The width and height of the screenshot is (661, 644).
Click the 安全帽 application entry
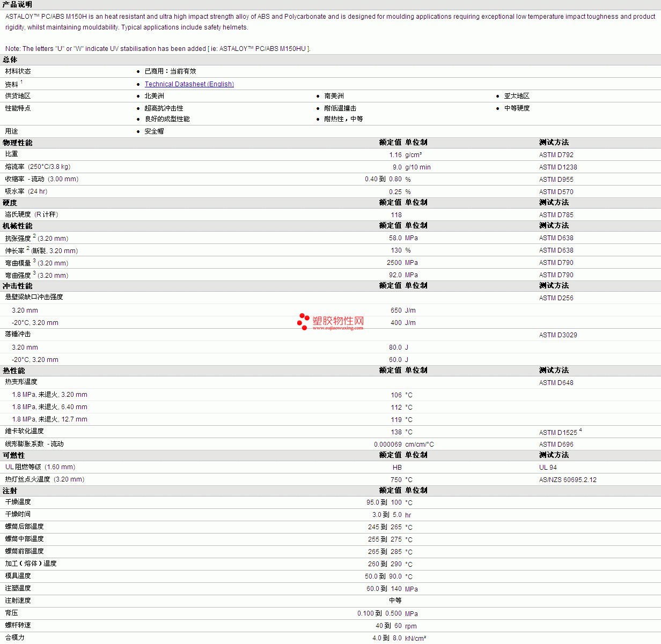tap(154, 131)
